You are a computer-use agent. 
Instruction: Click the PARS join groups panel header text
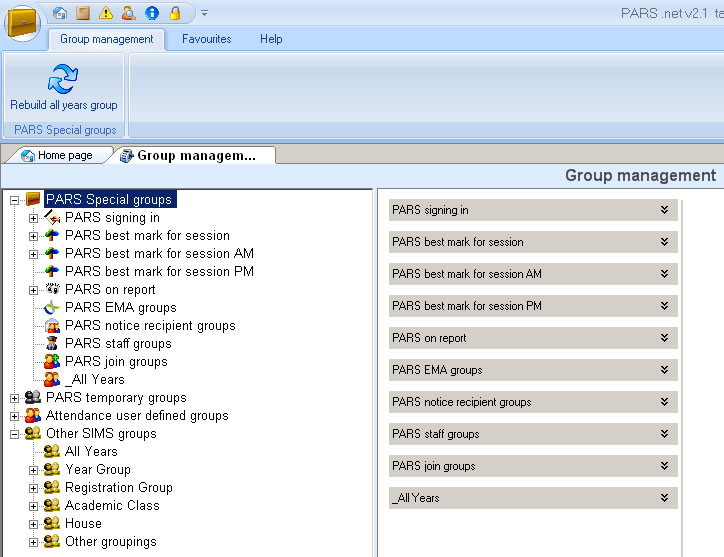[434, 466]
